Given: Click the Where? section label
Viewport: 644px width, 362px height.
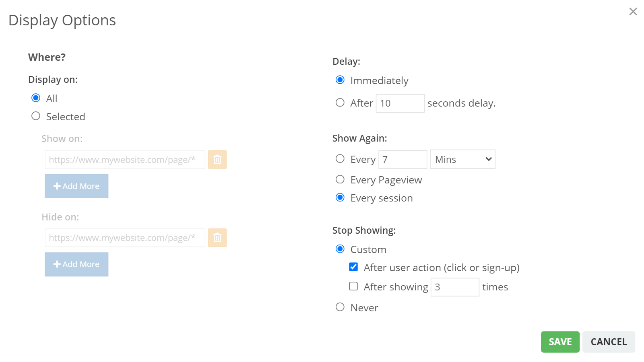Looking at the screenshot, I should [x=47, y=57].
